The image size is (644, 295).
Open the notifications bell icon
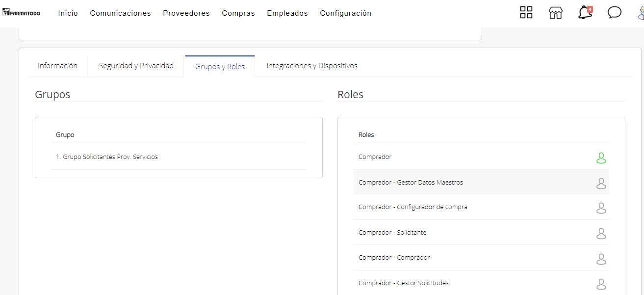tap(585, 13)
